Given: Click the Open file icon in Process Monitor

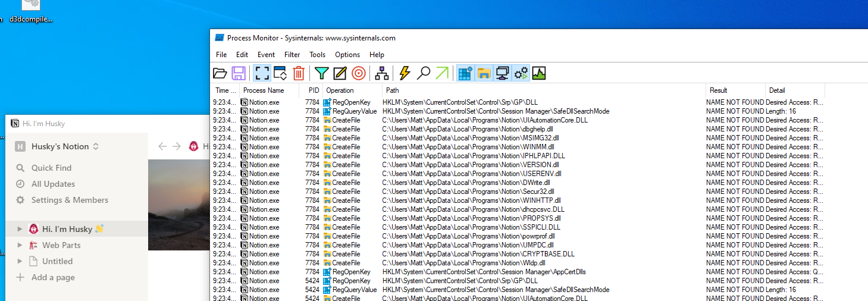Looking at the screenshot, I should 220,73.
